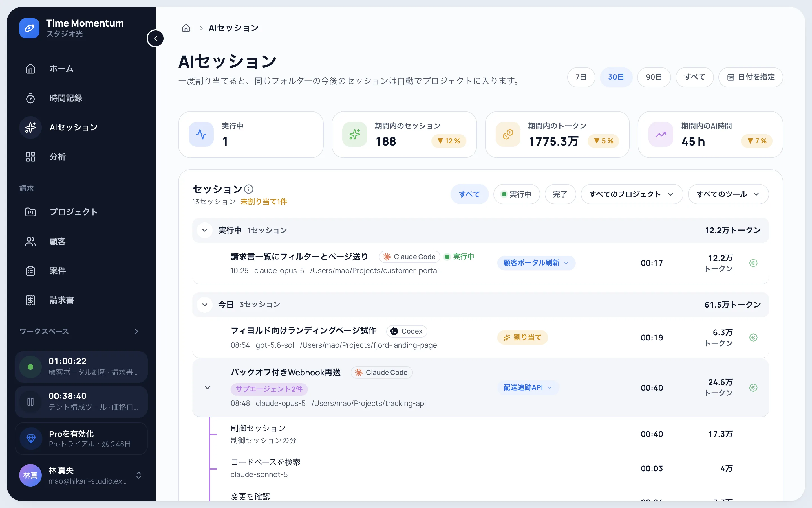Image resolution: width=812 pixels, height=508 pixels.
Task: Select the すべて session status filter
Action: click(469, 194)
